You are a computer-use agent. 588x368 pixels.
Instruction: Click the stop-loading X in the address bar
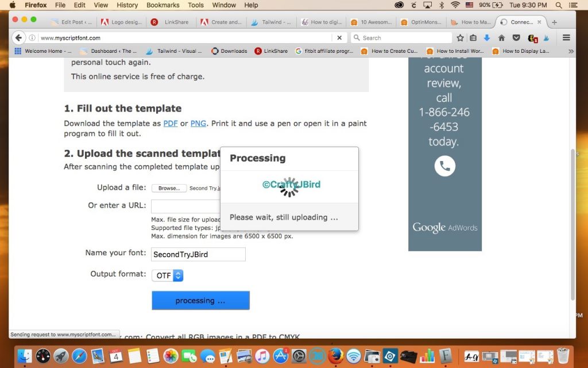pos(339,37)
